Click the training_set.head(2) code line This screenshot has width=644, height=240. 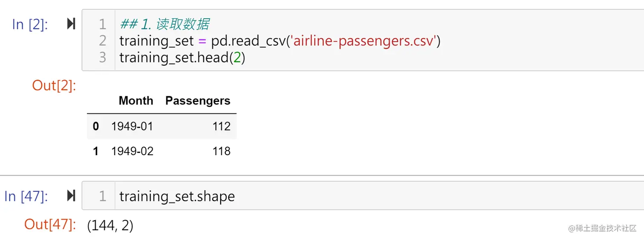coord(182,58)
